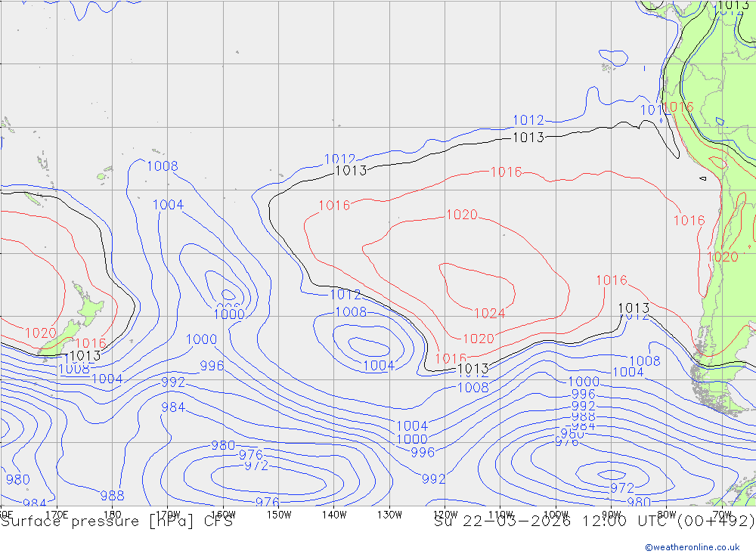Screen dimensions: 756x554
Task: Click the 1024 high-pressure contour label
Action: [x=489, y=314]
